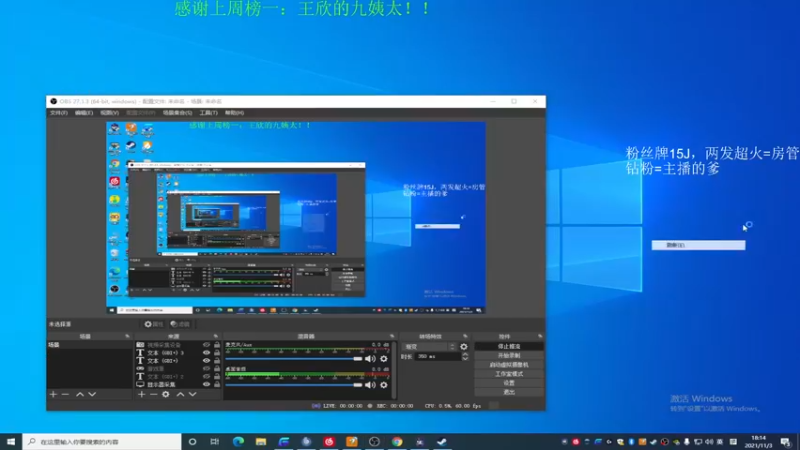Open source properties gear in 来源 toolbar

(166, 394)
